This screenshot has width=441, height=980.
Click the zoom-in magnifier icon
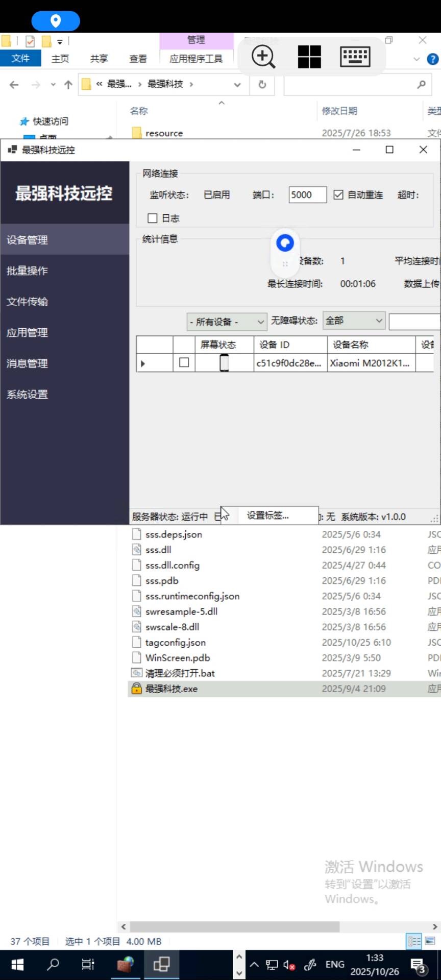[x=263, y=56]
